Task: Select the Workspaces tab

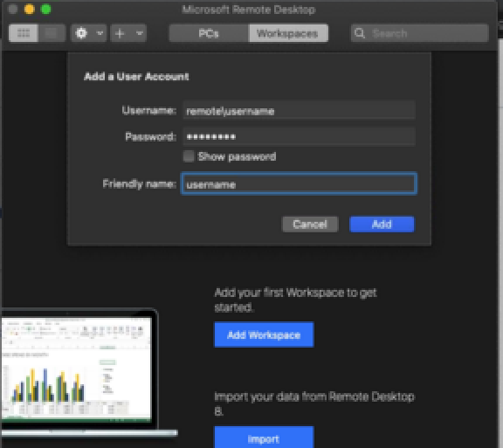Action: point(288,33)
